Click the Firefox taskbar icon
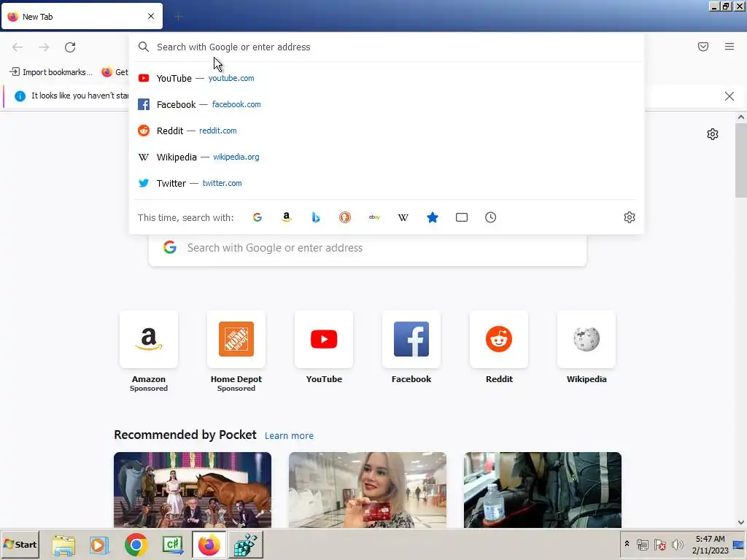 tap(209, 545)
